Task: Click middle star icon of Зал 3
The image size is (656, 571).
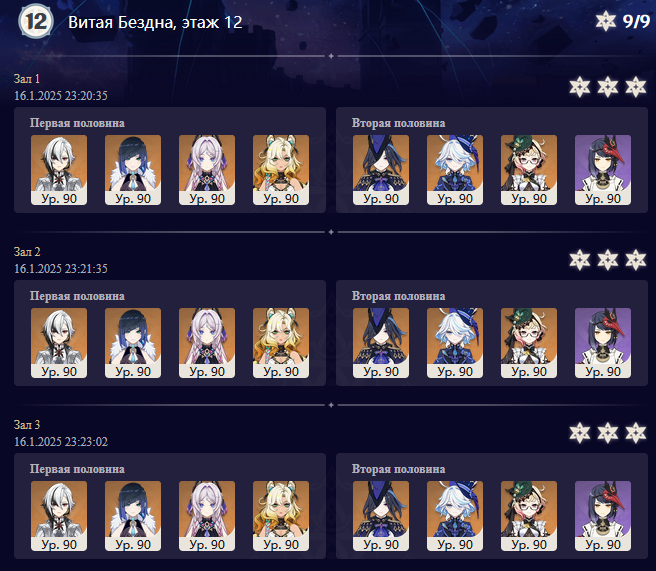Action: pyautogui.click(x=608, y=433)
